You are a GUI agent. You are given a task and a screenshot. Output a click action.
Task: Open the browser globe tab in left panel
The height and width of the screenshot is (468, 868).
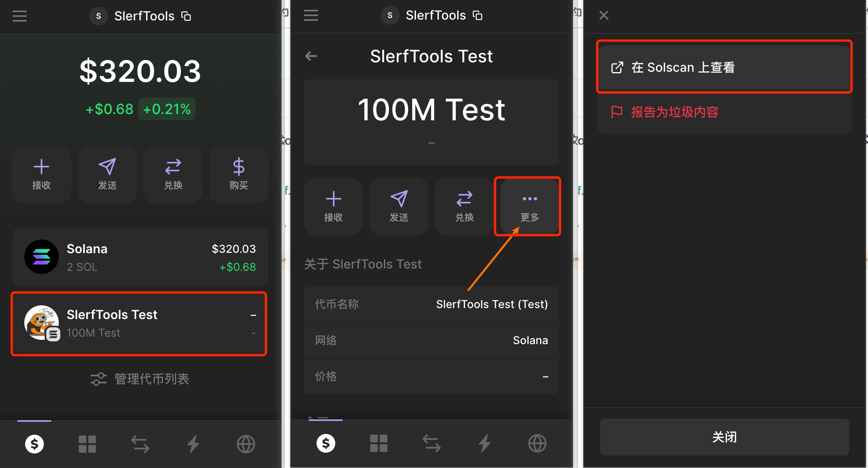(x=246, y=444)
